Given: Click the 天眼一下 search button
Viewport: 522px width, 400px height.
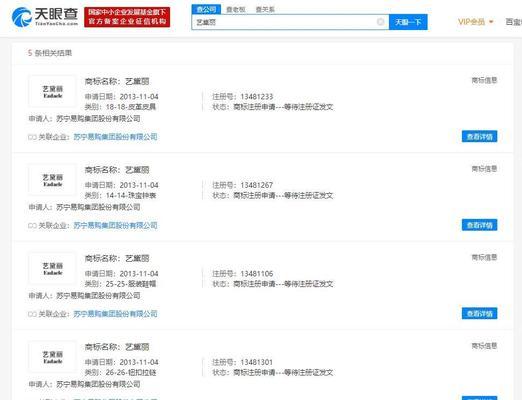Looking at the screenshot, I should pos(408,22).
